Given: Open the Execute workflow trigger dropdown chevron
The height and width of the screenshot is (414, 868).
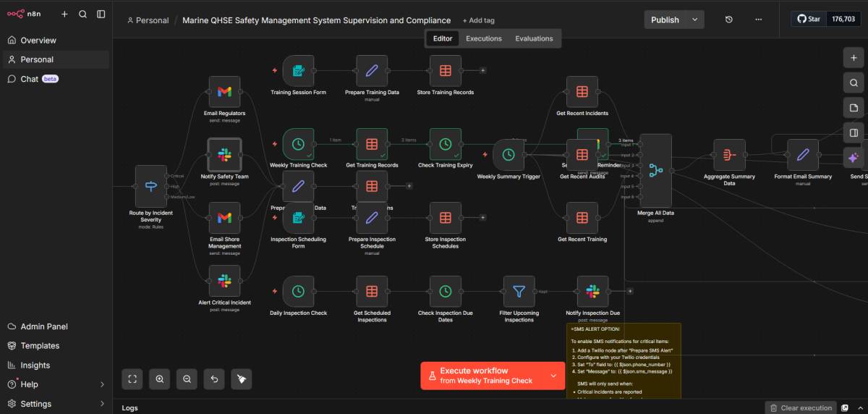Looking at the screenshot, I should click(x=553, y=376).
